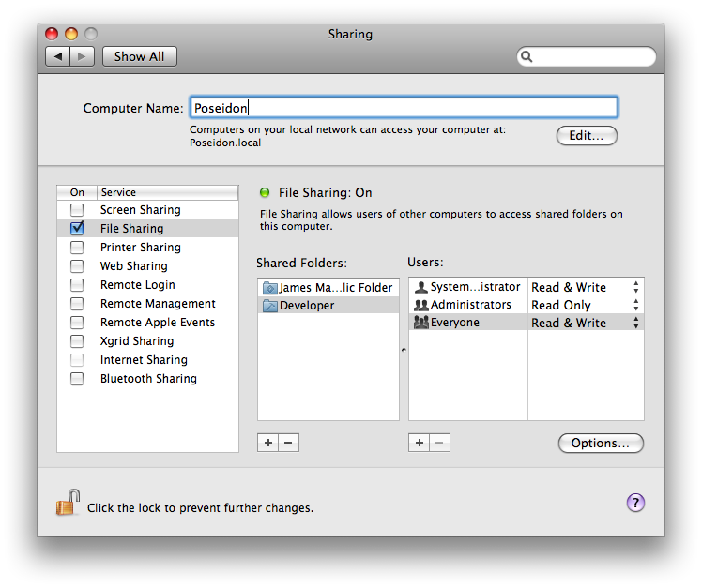Viewport: 702px width, 588px height.
Task: Add a user with the plus button
Action: coord(420,443)
